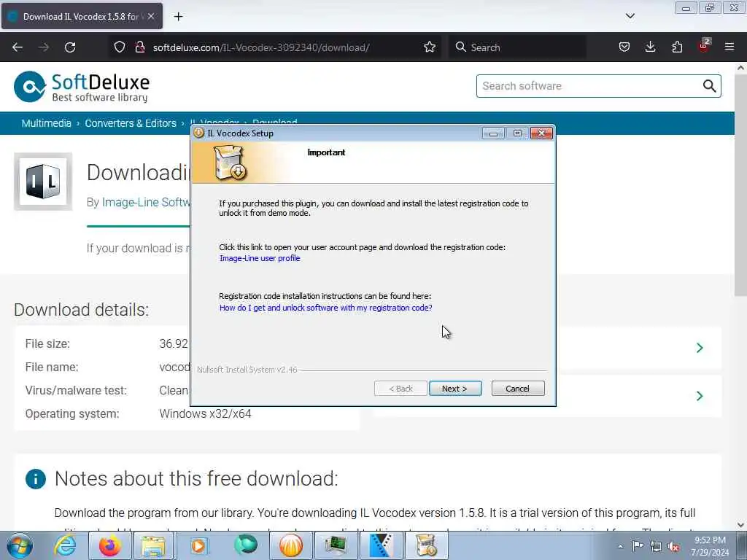Image resolution: width=747 pixels, height=560 pixels.
Task: Open the tracking protection shield icon
Action: click(x=120, y=47)
